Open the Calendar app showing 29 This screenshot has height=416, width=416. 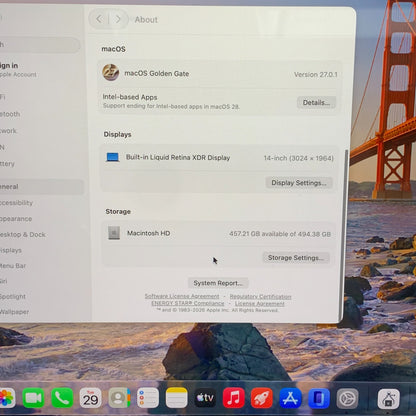click(x=90, y=398)
